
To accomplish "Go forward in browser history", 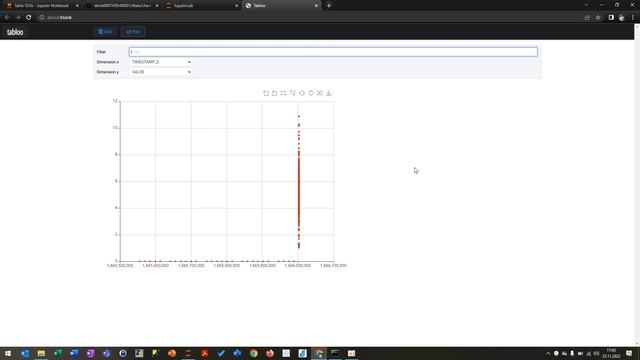I will (18, 18).
